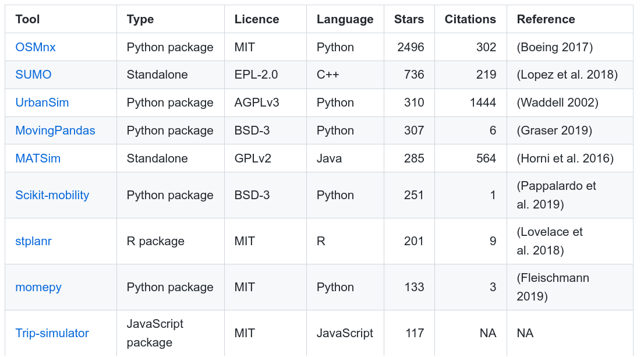Click the language cell C++
Viewport: 644px width, 357px height.
[x=328, y=75]
